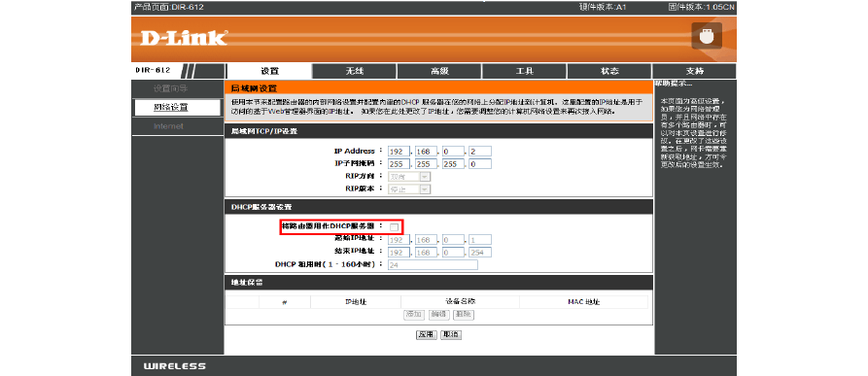Click subnet mask last octet field 0
This screenshot has width=868, height=376.
tap(480, 163)
